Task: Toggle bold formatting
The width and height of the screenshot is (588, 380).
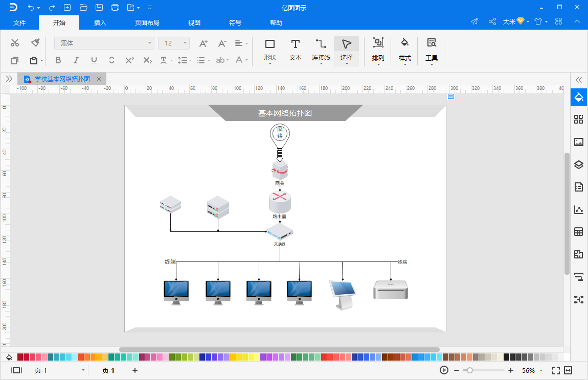Action: click(58, 60)
